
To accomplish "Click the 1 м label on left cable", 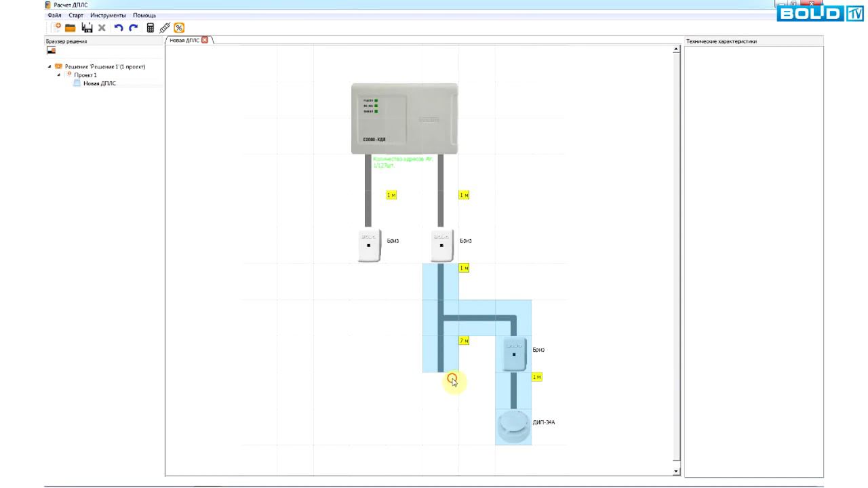I will click(x=391, y=195).
